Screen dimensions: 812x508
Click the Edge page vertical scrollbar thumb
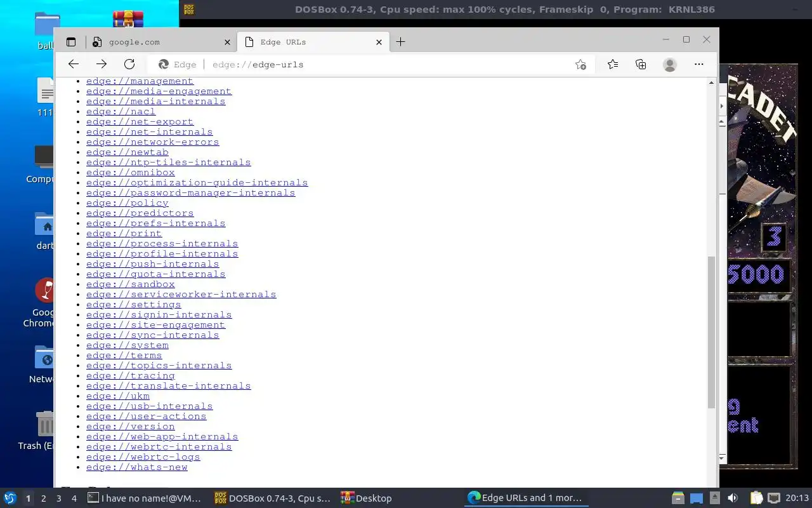coord(711,332)
